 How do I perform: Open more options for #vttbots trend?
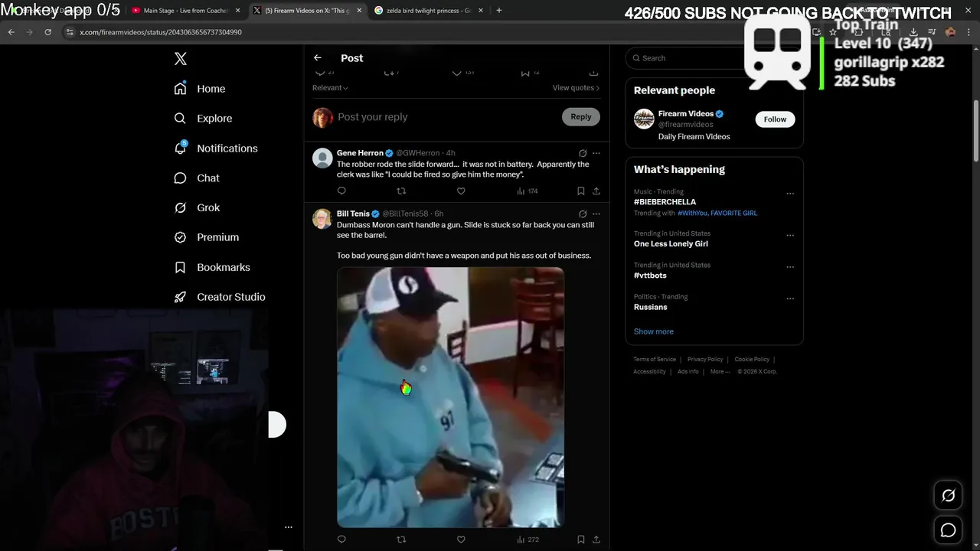click(x=790, y=266)
